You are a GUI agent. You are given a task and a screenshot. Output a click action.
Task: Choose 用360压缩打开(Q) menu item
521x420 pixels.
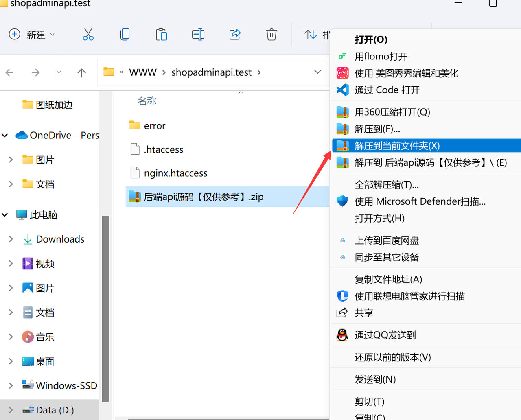425,112
